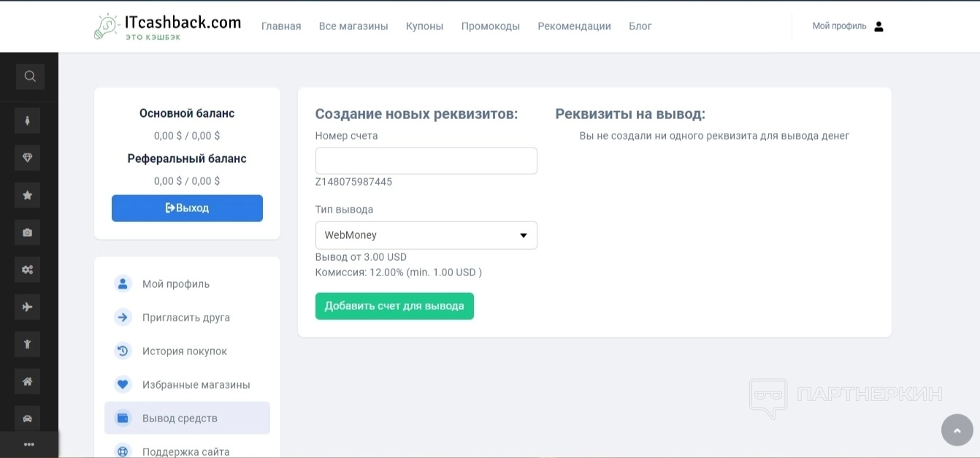Go to Все магазины in the top menu
This screenshot has width=980, height=458.
pyautogui.click(x=353, y=26)
